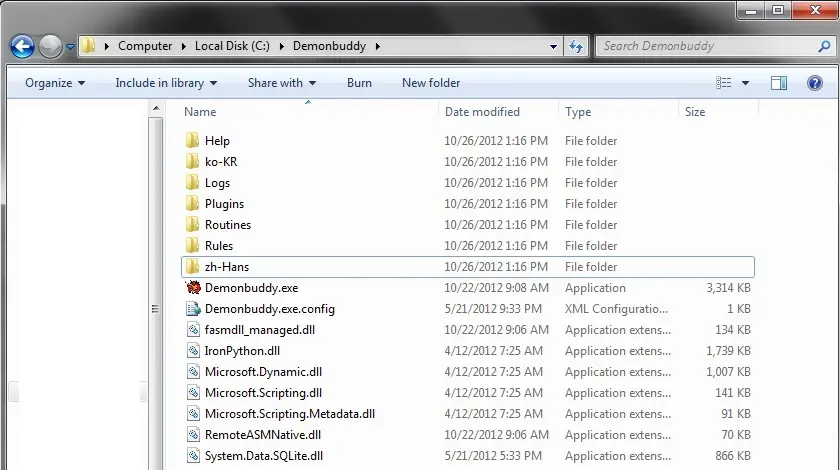The height and width of the screenshot is (470, 840).
Task: Select the Rules folder icon
Action: pos(193,245)
